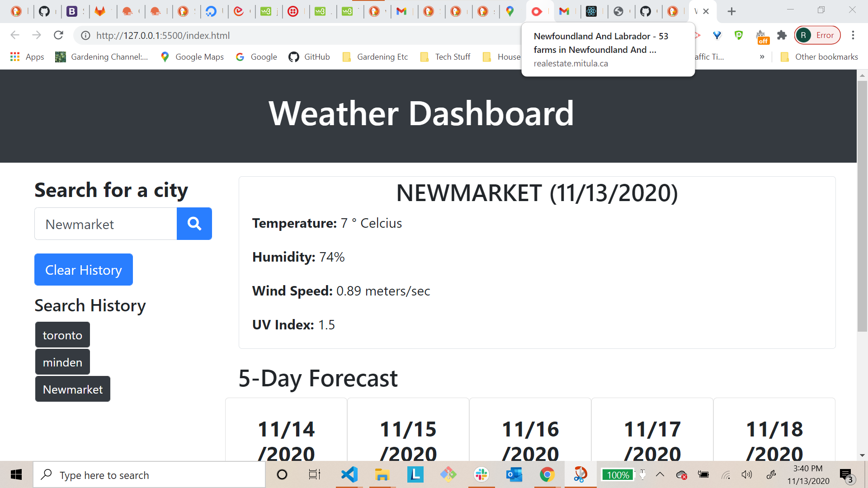Open Slack from the taskbar
Viewport: 868px width, 488px height.
481,474
